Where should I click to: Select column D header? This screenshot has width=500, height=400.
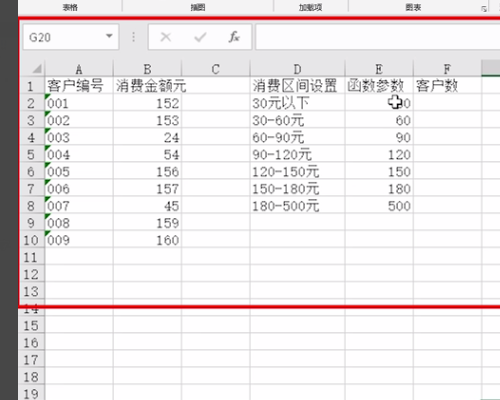[297, 69]
